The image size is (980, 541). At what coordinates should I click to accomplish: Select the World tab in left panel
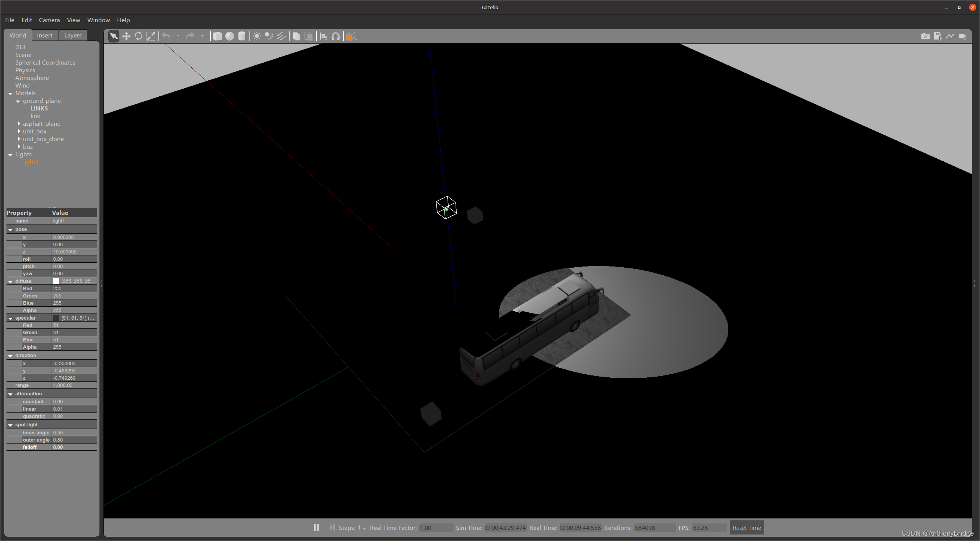pos(18,35)
